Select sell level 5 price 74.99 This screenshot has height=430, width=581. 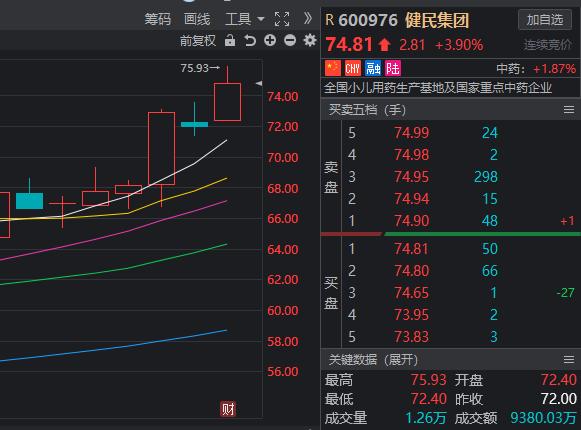411,133
